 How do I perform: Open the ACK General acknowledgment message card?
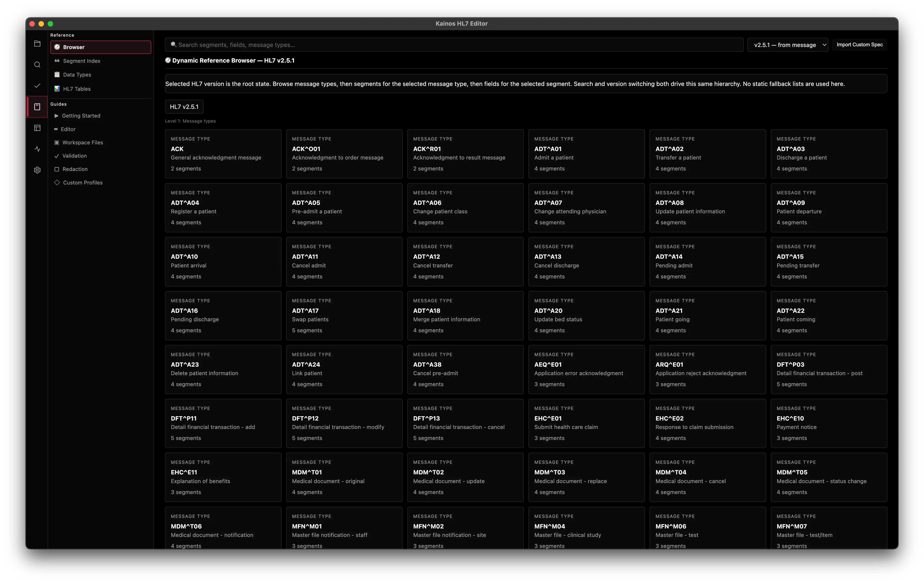tap(223, 154)
